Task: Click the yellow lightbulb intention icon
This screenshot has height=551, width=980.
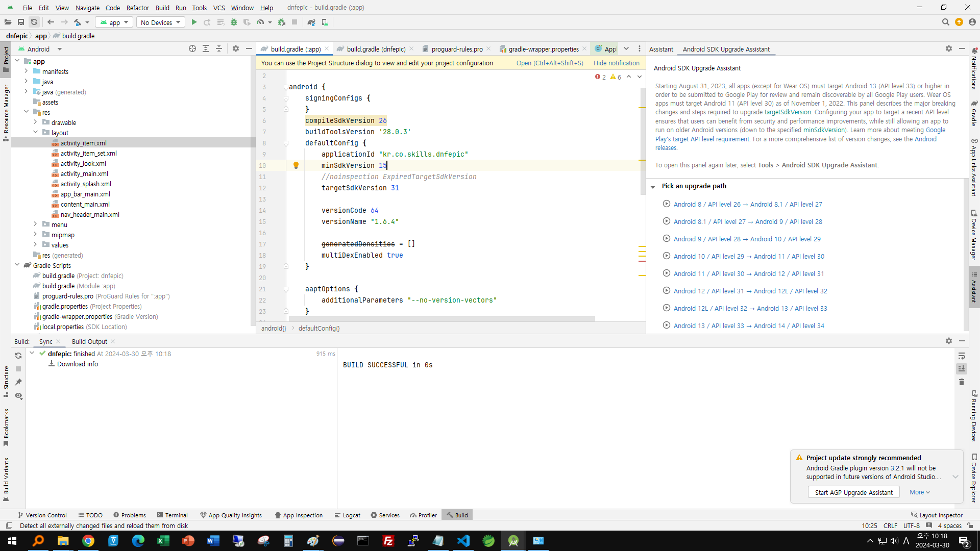Action: point(296,165)
